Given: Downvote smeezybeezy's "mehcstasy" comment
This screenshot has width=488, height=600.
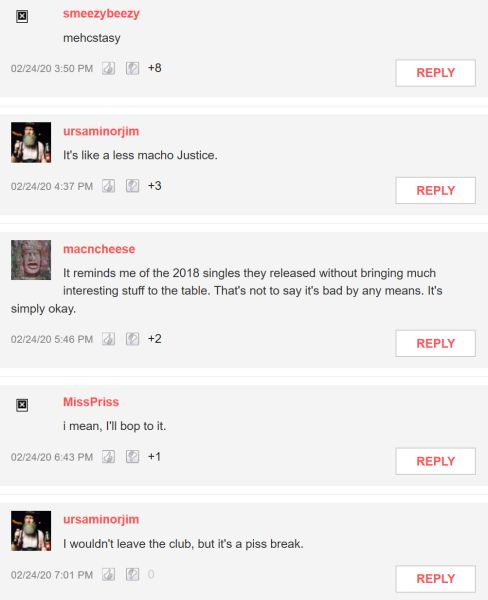Looking at the screenshot, I should pyautogui.click(x=132, y=68).
